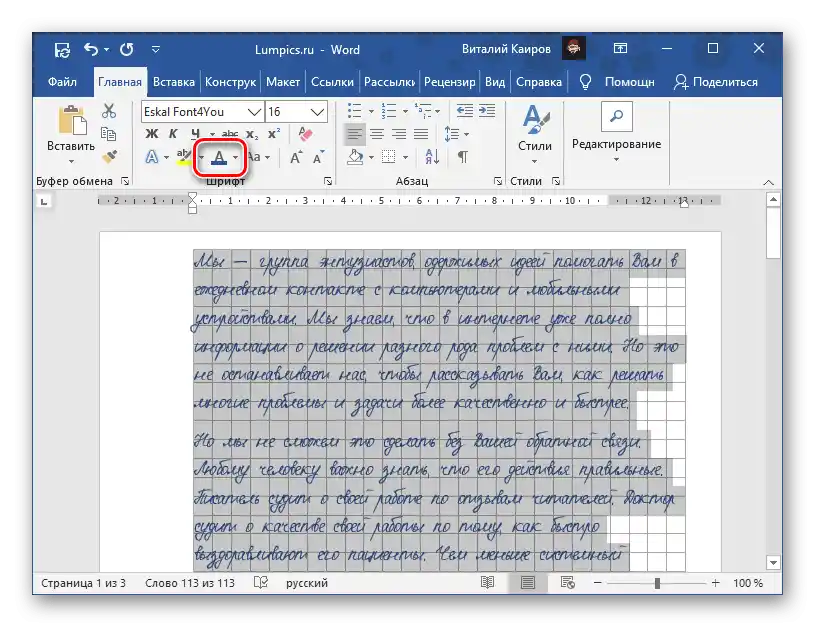
Task: Click the strikethrough abc icon
Action: [229, 133]
